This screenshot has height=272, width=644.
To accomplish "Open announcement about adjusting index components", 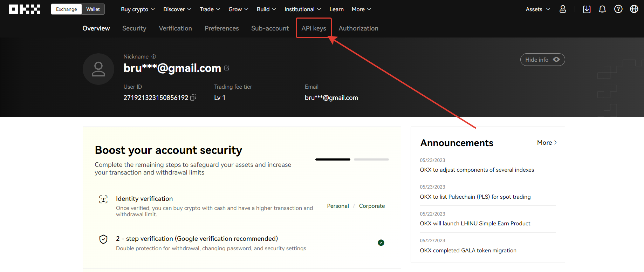I will coord(477,170).
